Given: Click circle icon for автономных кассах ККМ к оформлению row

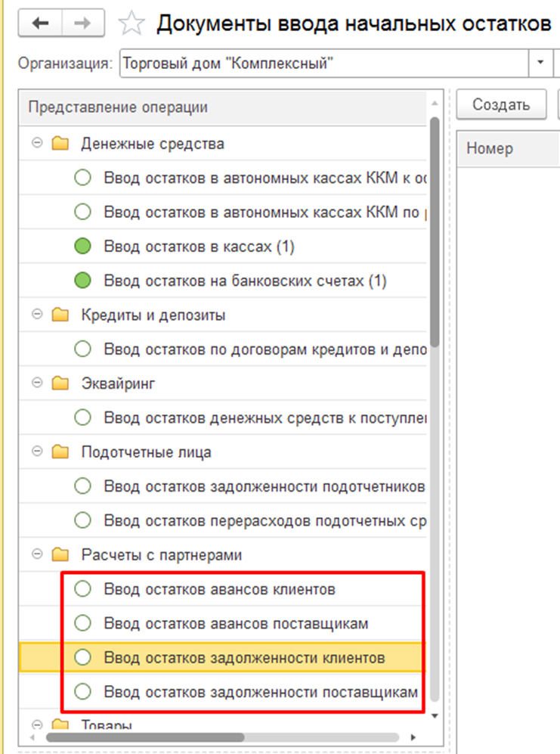Looking at the screenshot, I should coord(82,178).
